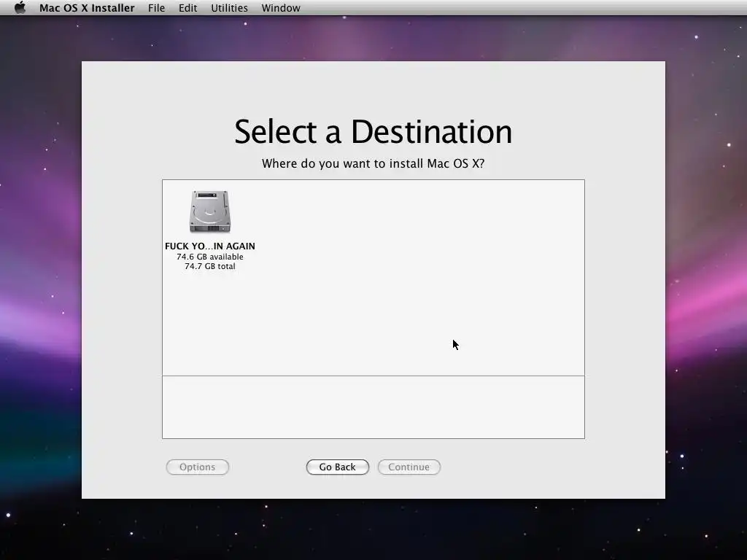Click the '74.6 GB available' text
747x560 pixels.
tap(210, 257)
